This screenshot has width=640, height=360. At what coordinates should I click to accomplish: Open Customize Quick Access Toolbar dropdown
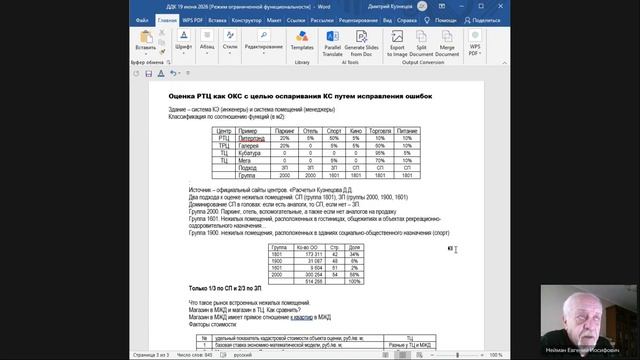point(188,73)
